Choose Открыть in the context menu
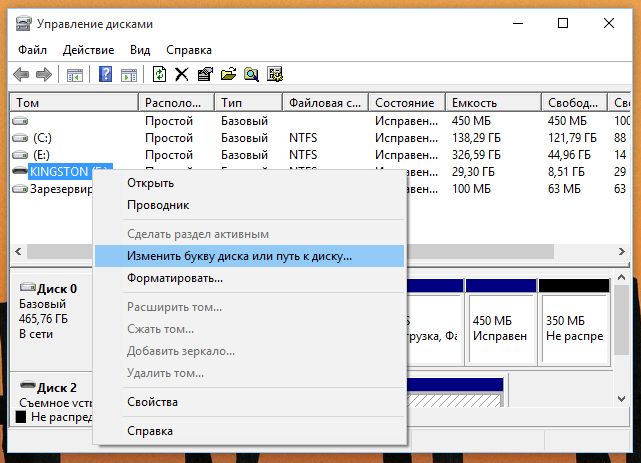Image resolution: width=641 pixels, height=463 pixels. 150,182
